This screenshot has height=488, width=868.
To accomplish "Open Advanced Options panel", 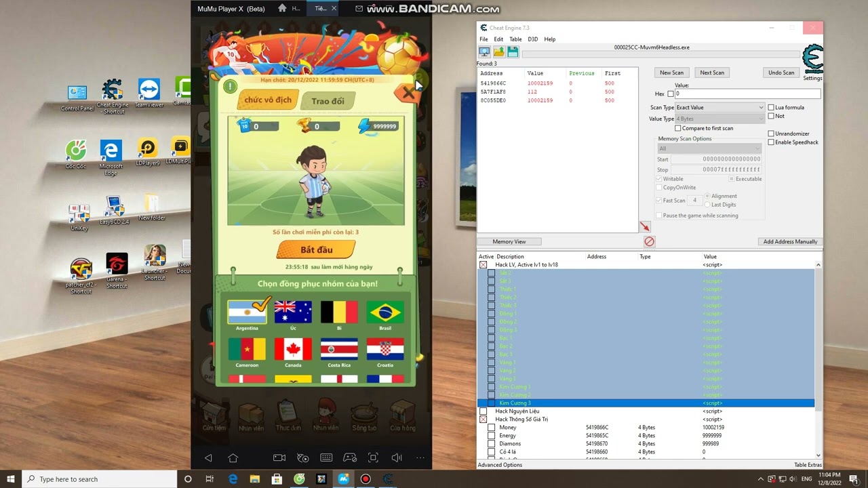I will 500,465.
